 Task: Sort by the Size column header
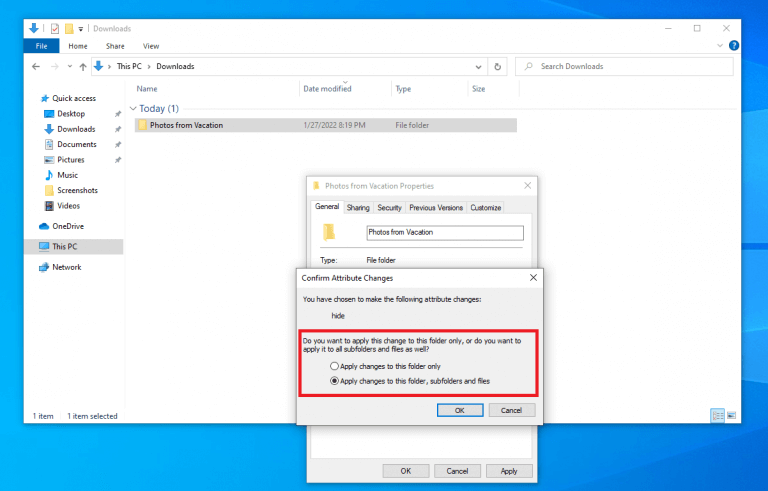click(479, 89)
